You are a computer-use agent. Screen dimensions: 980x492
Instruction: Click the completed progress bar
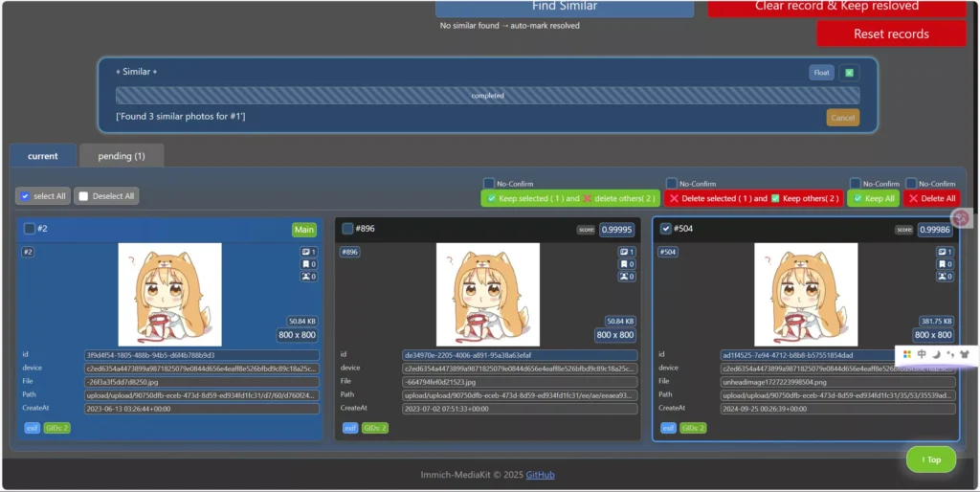[x=487, y=96]
